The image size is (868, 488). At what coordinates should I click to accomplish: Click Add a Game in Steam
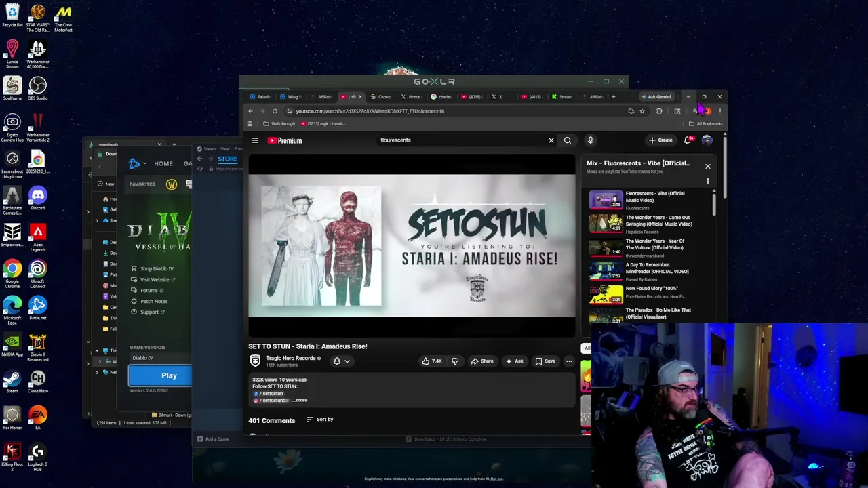click(x=213, y=439)
